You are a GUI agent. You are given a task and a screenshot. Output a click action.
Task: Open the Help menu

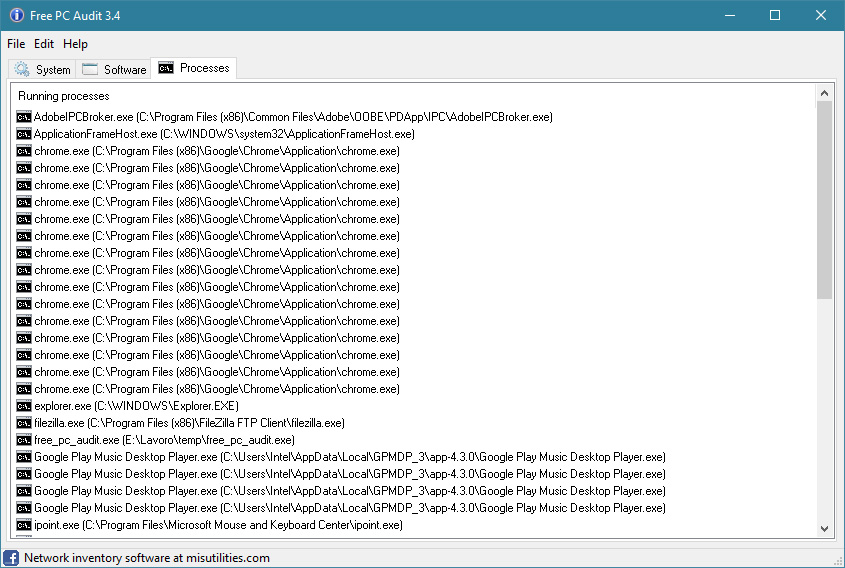pos(75,44)
